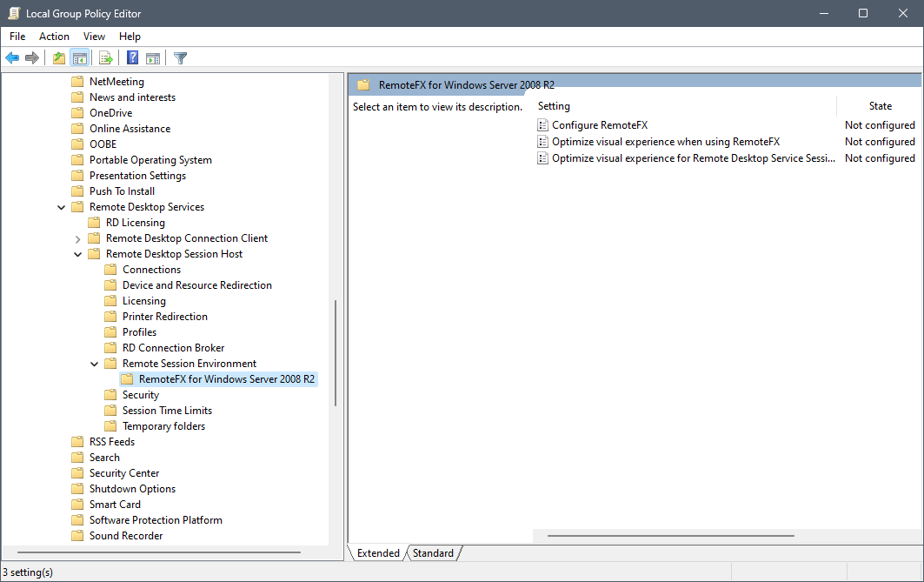
Task: Open the View menu
Action: pos(94,37)
